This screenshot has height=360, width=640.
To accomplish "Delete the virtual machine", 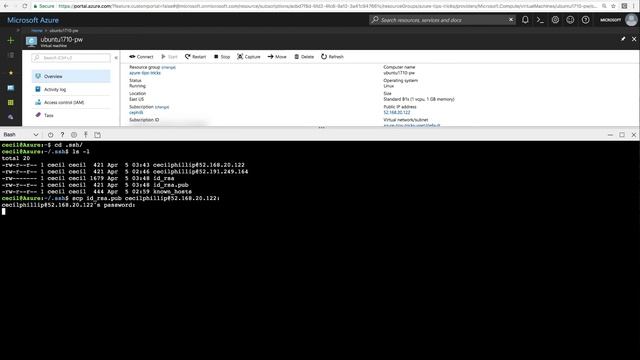I will click(304, 57).
